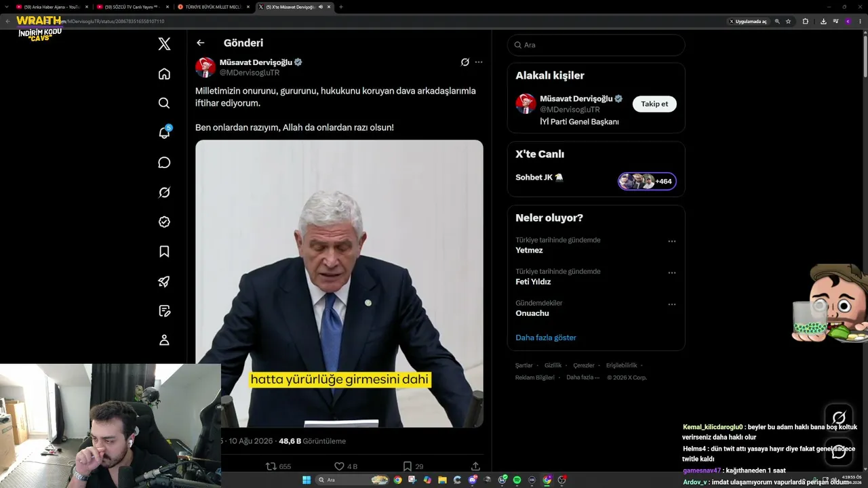Click the Uygulamada aç button in address bar
The width and height of the screenshot is (868, 488).
[x=748, y=21]
